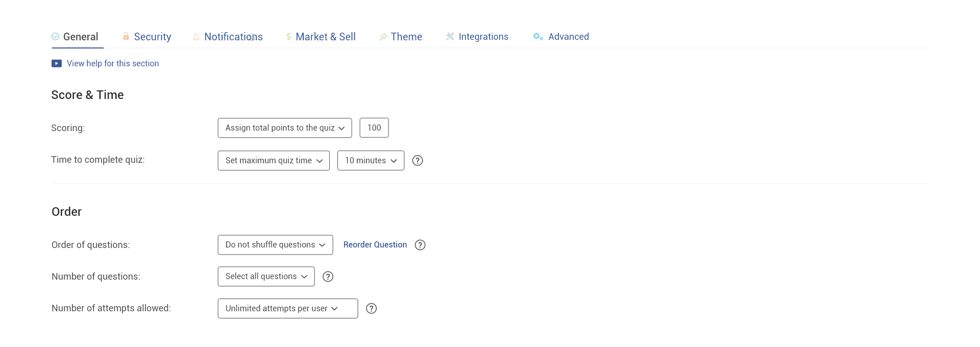The width and height of the screenshot is (980, 347).
Task: Open the 10 minutes duration dropdown
Action: pos(371,161)
